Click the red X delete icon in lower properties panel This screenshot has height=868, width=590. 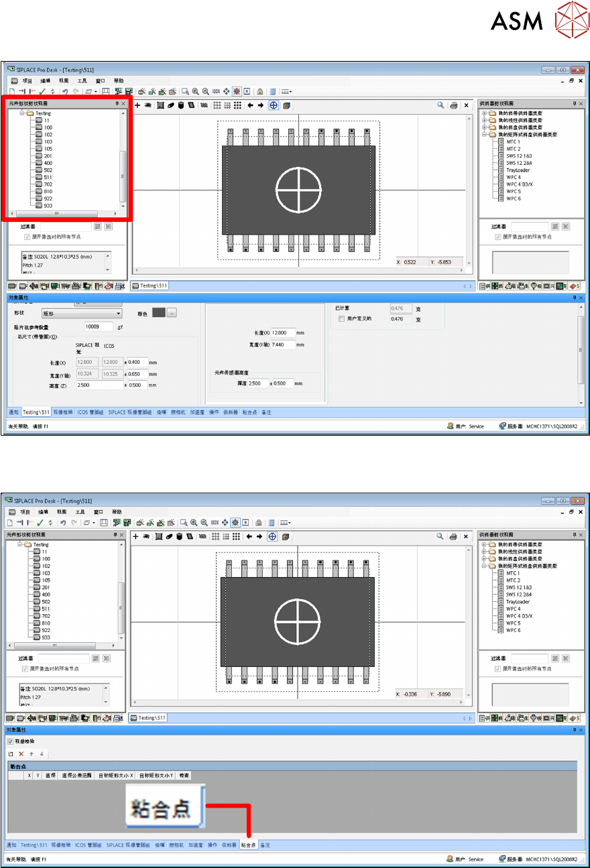coord(21,754)
